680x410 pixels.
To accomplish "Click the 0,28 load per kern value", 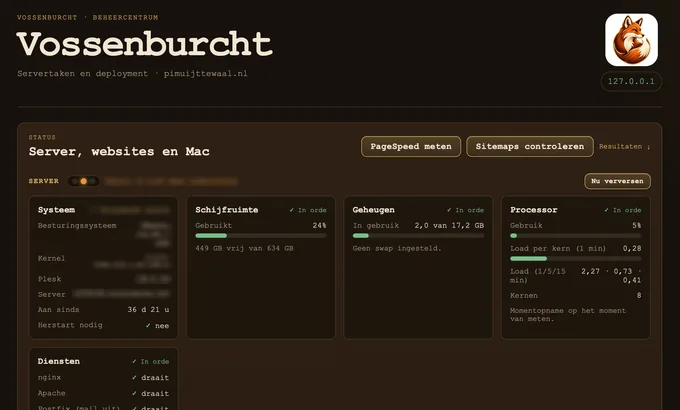I will tap(632, 248).
